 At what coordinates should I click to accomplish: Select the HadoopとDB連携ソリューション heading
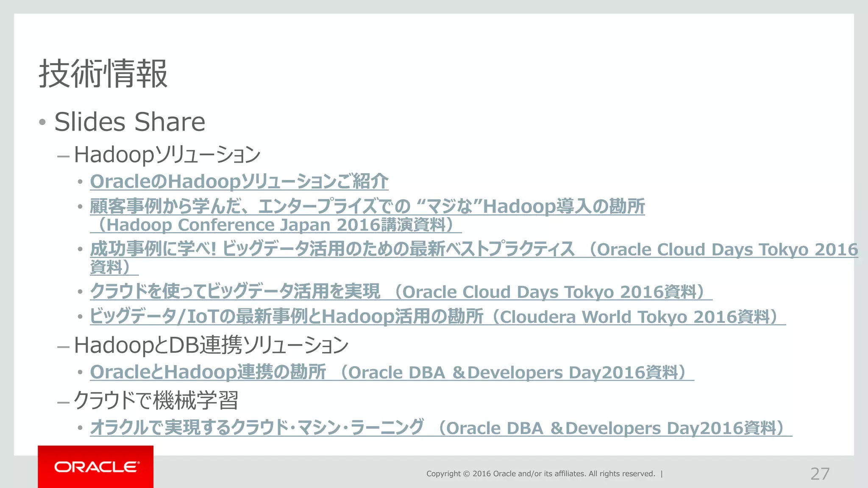point(211,345)
